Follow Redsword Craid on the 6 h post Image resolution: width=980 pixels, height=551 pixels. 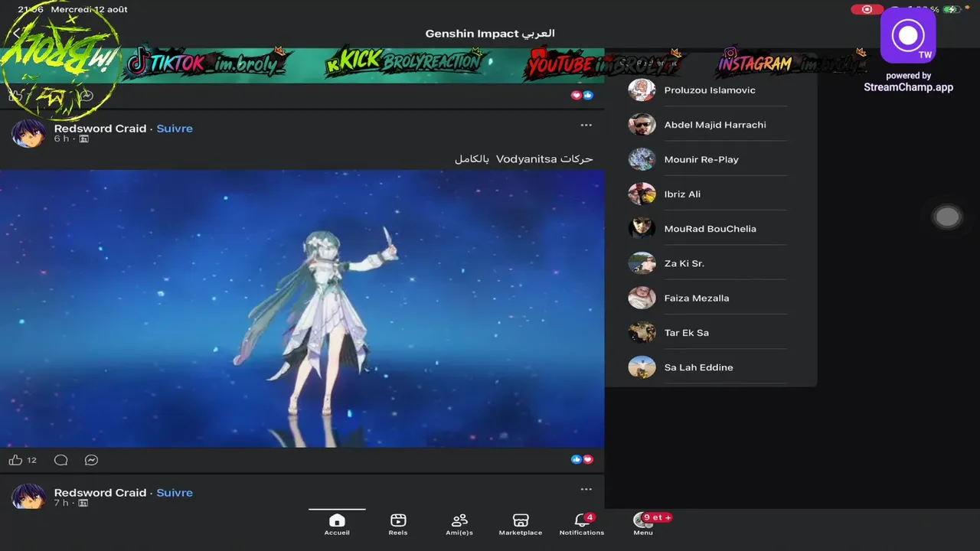pos(175,129)
